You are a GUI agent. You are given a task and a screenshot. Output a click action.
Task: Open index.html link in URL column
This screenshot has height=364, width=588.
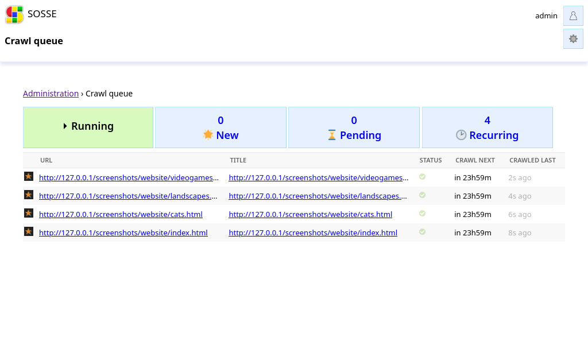tap(123, 233)
